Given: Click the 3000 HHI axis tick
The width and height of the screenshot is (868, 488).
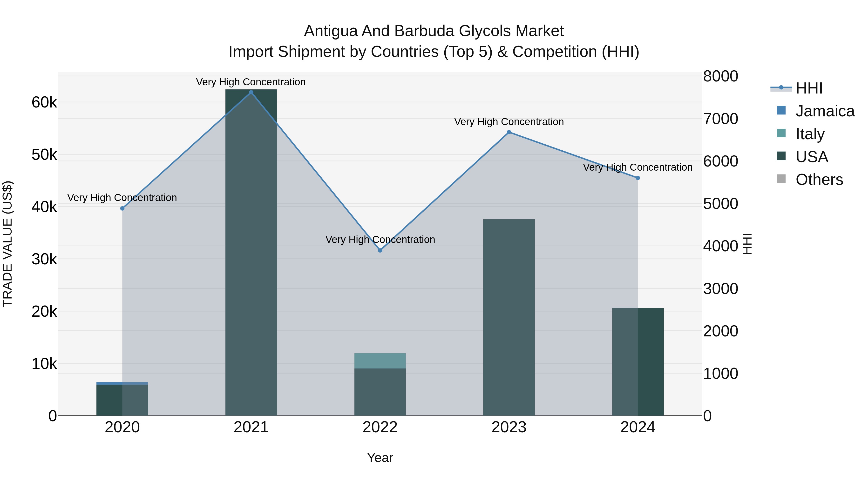Looking at the screenshot, I should (720, 289).
